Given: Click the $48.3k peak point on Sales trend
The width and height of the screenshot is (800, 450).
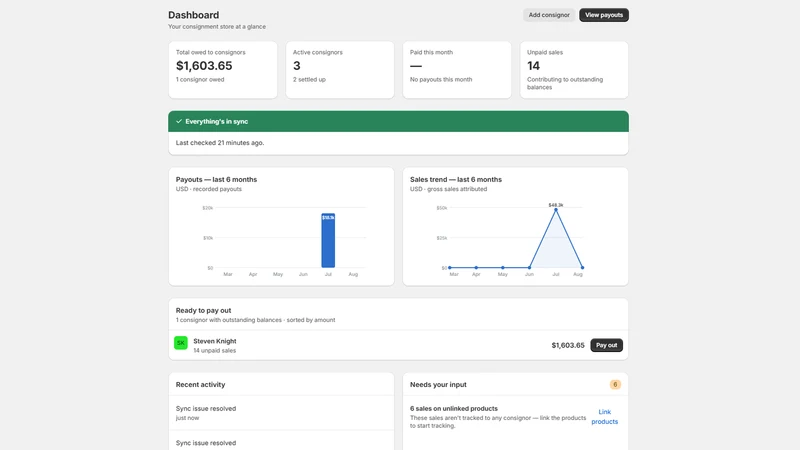Looking at the screenshot, I should click(556, 210).
